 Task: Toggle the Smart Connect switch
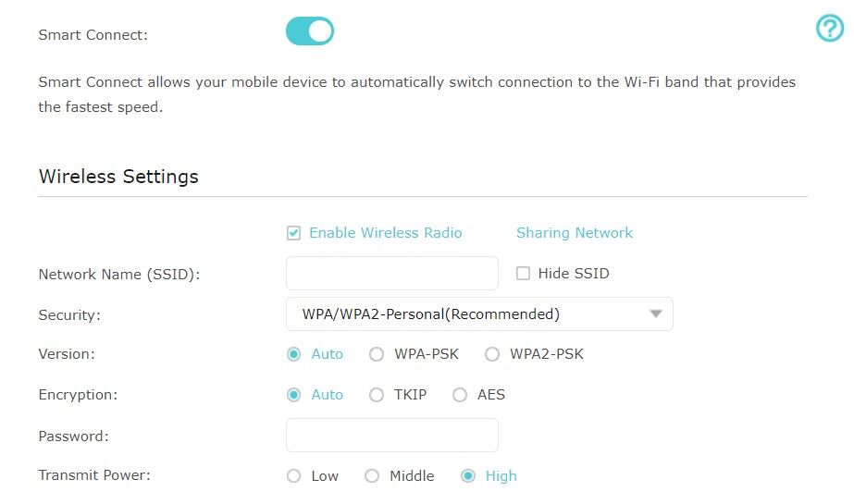click(310, 31)
